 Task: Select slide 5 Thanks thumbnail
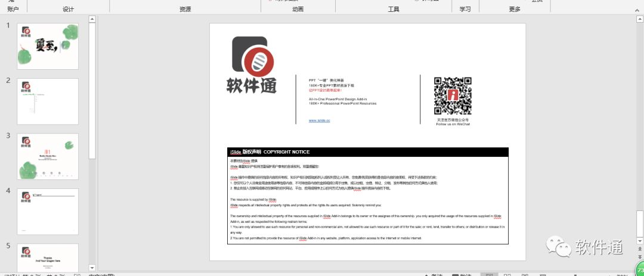point(48,258)
